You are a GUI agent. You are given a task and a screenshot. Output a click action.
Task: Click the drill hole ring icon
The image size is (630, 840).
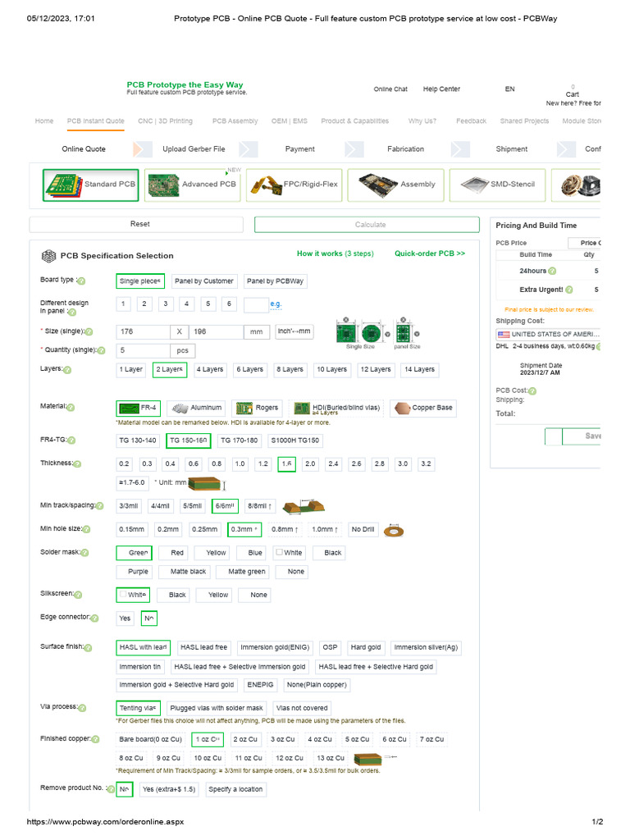(x=394, y=531)
